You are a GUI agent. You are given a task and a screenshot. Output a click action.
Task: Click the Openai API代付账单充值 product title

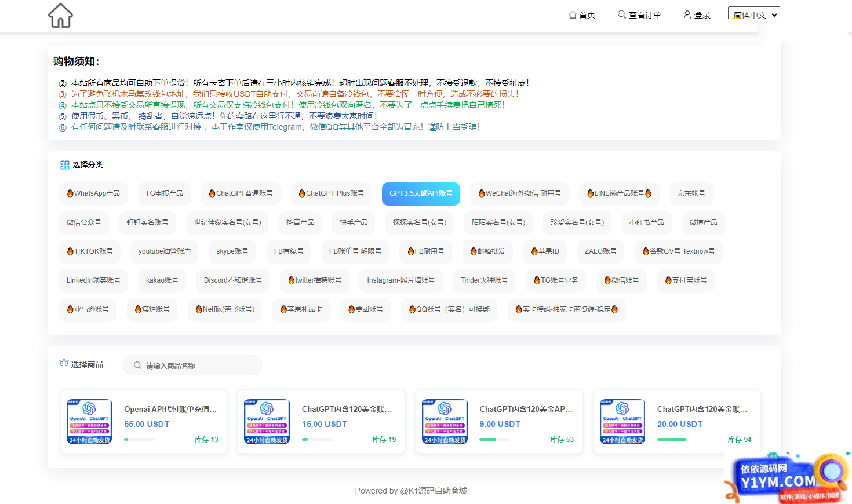pyautogui.click(x=170, y=409)
